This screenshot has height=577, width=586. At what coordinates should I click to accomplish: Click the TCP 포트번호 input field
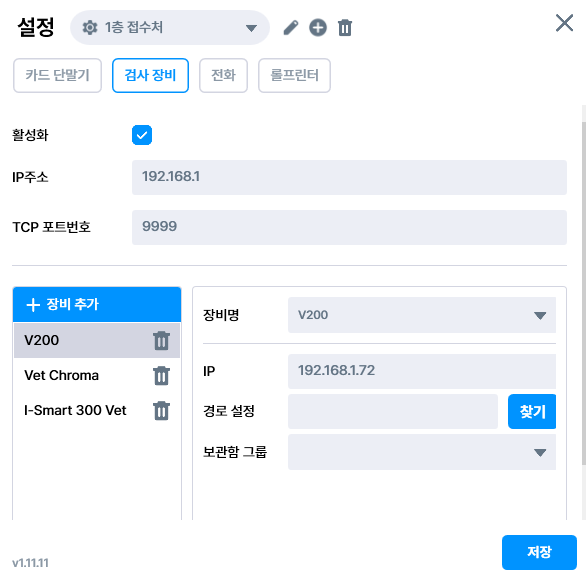click(349, 227)
